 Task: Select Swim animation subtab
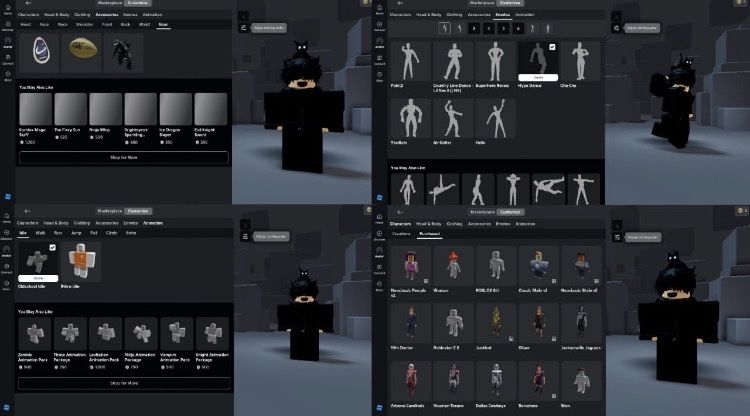coord(131,233)
